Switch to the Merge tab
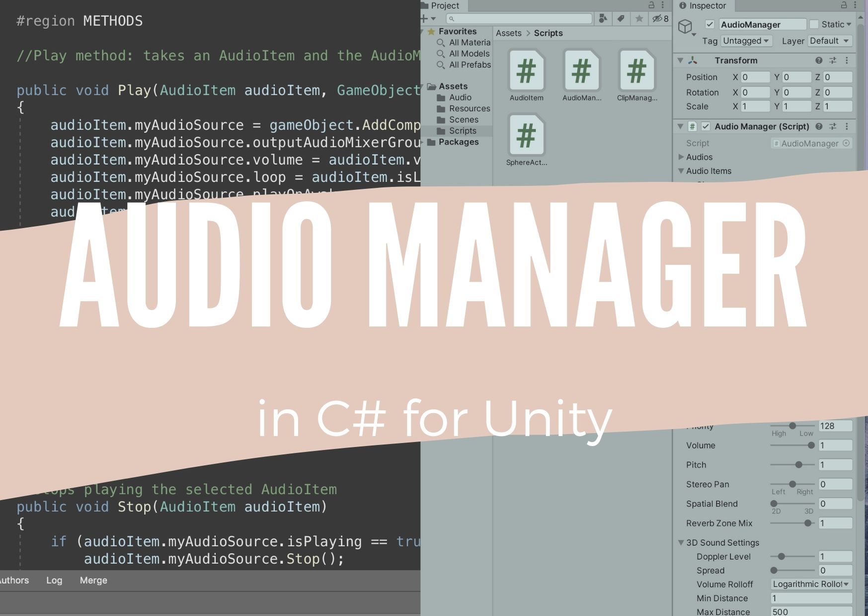Screen dimensions: 868x616 [93, 580]
